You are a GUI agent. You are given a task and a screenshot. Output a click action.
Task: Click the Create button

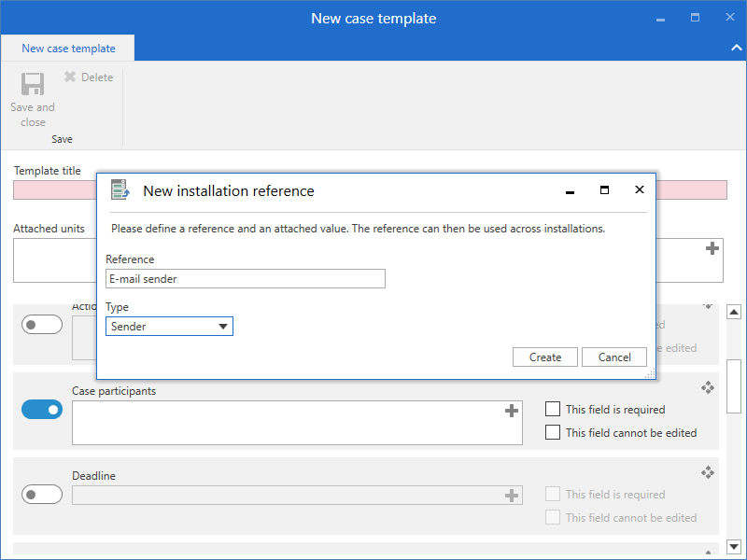pyautogui.click(x=545, y=357)
